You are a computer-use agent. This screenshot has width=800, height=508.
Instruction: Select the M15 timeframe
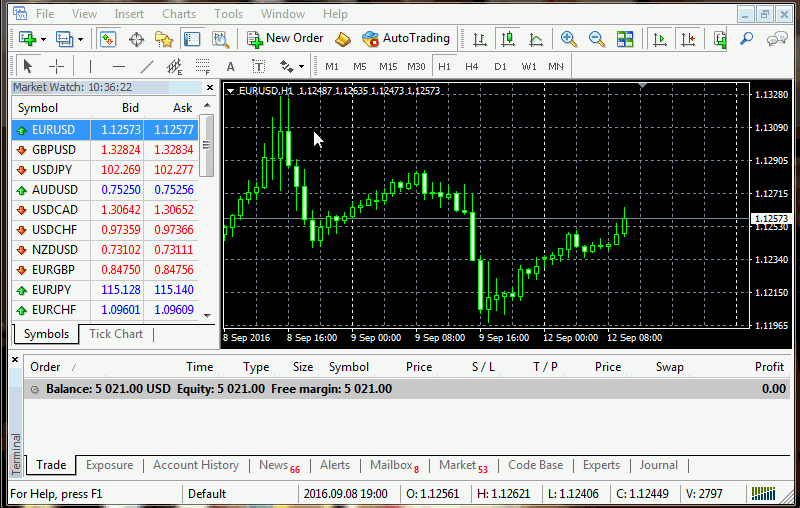click(x=388, y=67)
